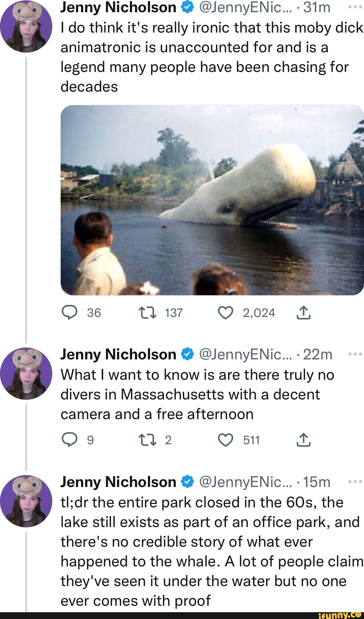Retweet the Massachusetts divers tweet
364x619 pixels.
point(148,440)
